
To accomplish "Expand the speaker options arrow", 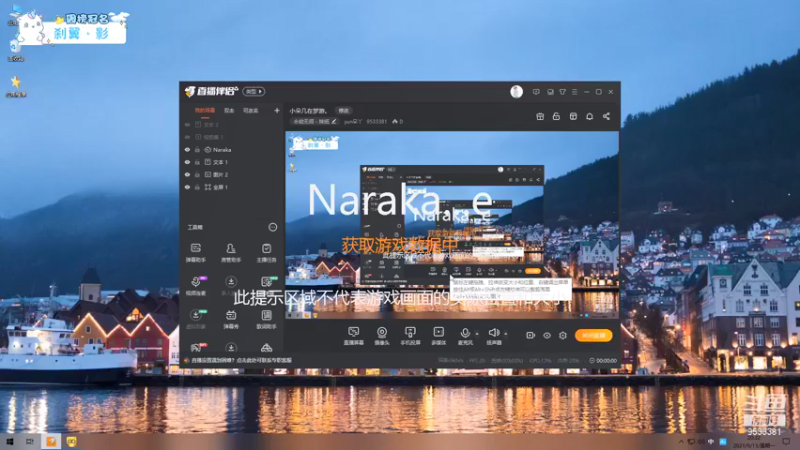I will point(506,334).
